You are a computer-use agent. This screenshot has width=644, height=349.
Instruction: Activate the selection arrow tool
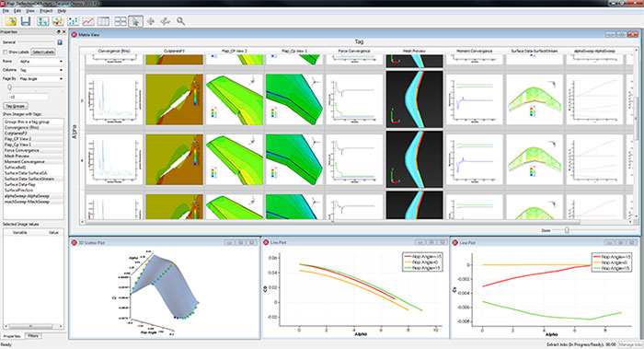tap(135, 21)
